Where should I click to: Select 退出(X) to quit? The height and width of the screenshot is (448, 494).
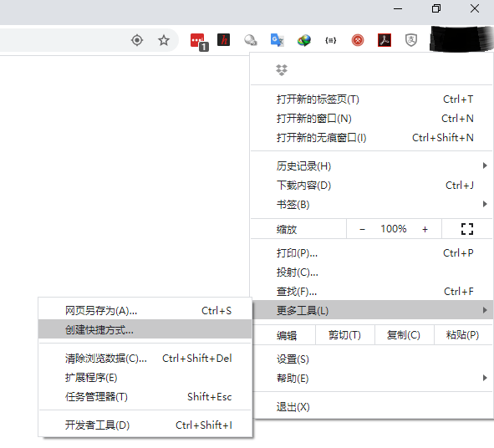(x=373, y=407)
